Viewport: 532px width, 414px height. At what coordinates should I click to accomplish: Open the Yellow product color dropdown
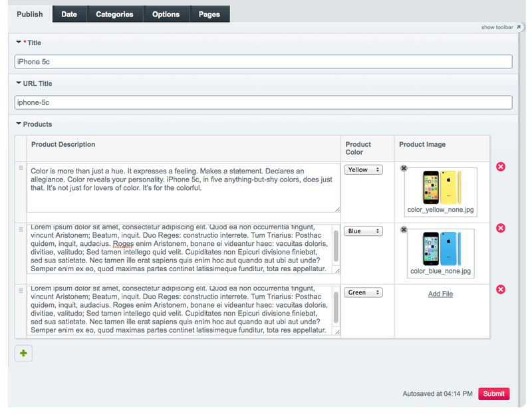[363, 170]
